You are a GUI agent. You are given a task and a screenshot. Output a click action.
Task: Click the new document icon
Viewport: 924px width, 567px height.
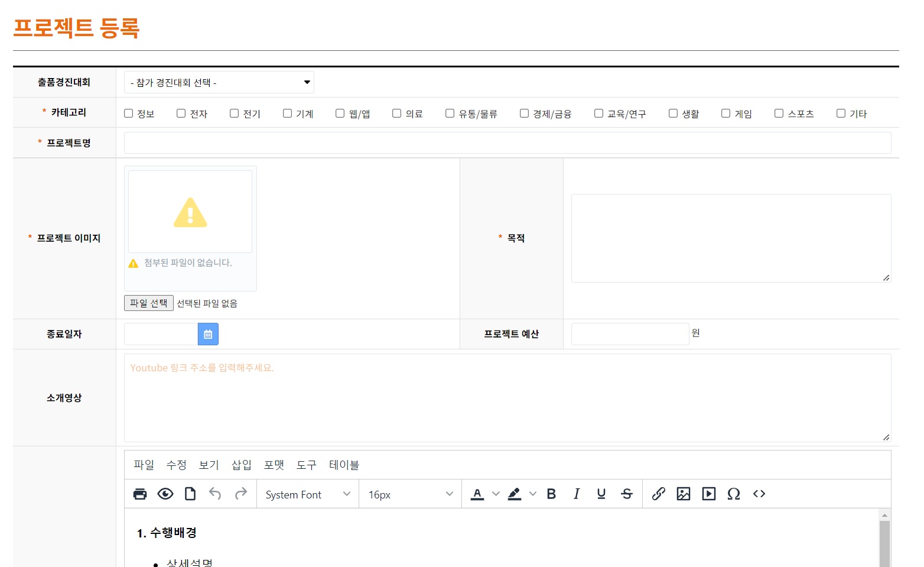click(x=190, y=494)
